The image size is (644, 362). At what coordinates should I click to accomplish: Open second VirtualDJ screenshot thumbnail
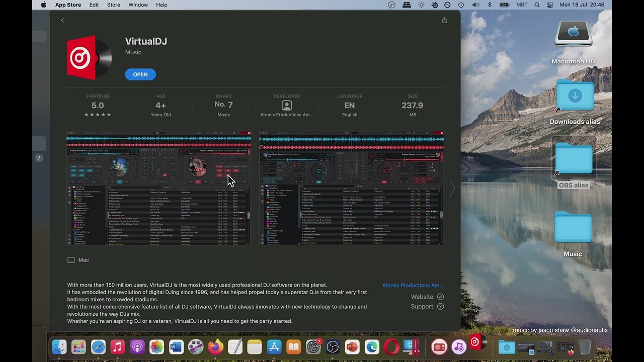point(351,189)
